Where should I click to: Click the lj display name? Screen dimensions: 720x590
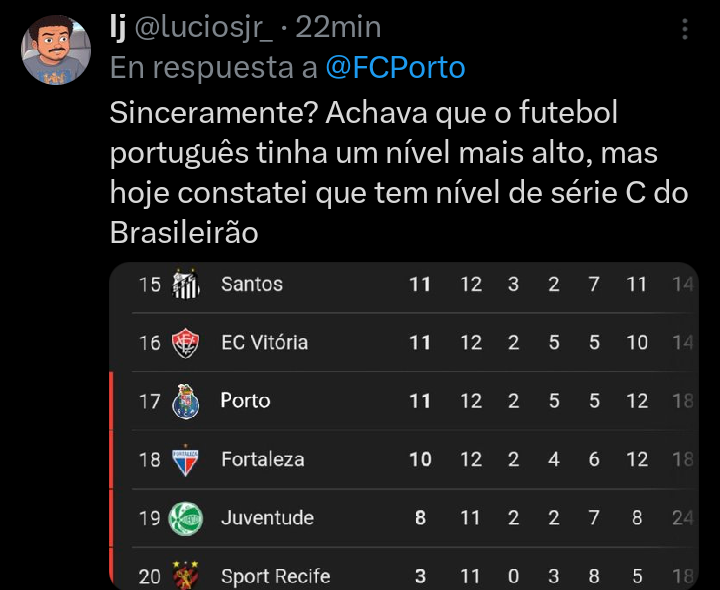pos(118,27)
